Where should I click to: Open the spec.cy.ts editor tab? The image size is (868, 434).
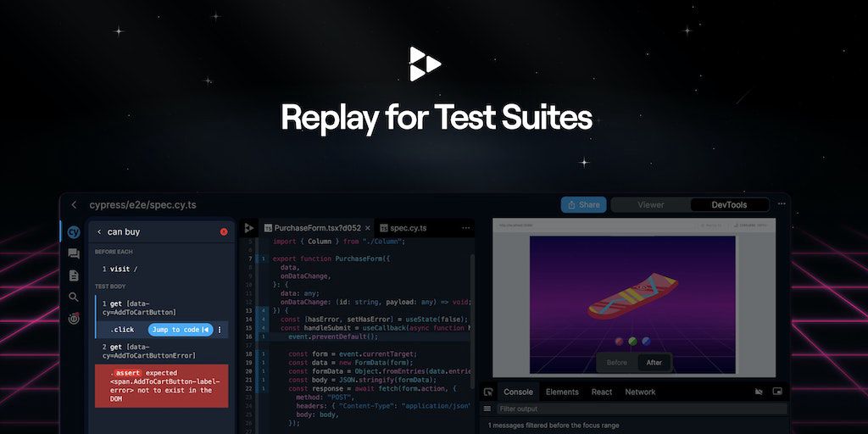[x=403, y=228]
